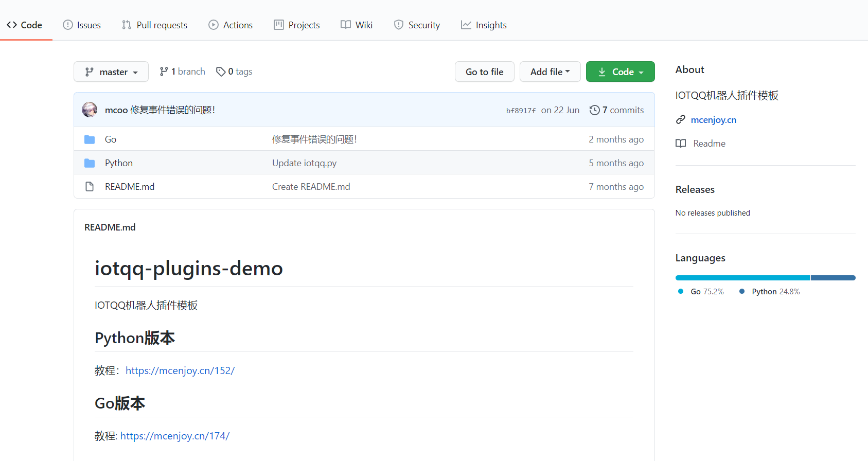Click the mcoo user avatar
This screenshot has height=461, width=868.
point(90,110)
